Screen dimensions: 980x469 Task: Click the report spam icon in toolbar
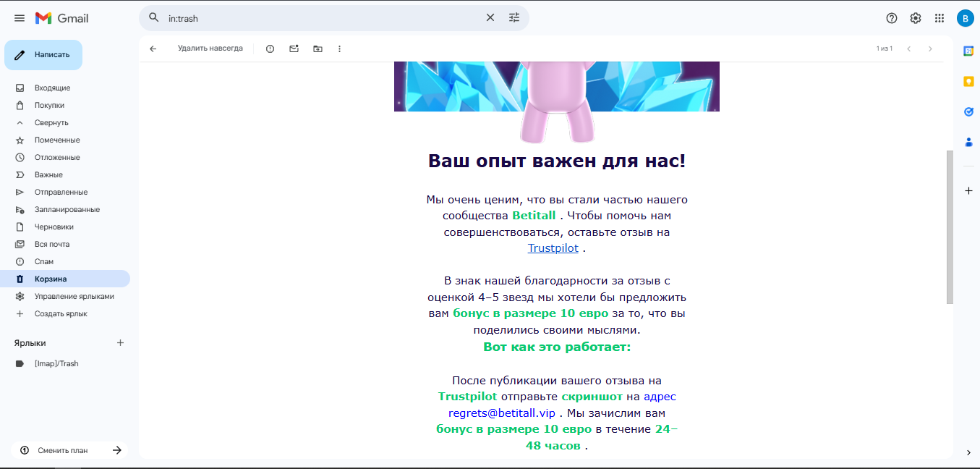(270, 48)
